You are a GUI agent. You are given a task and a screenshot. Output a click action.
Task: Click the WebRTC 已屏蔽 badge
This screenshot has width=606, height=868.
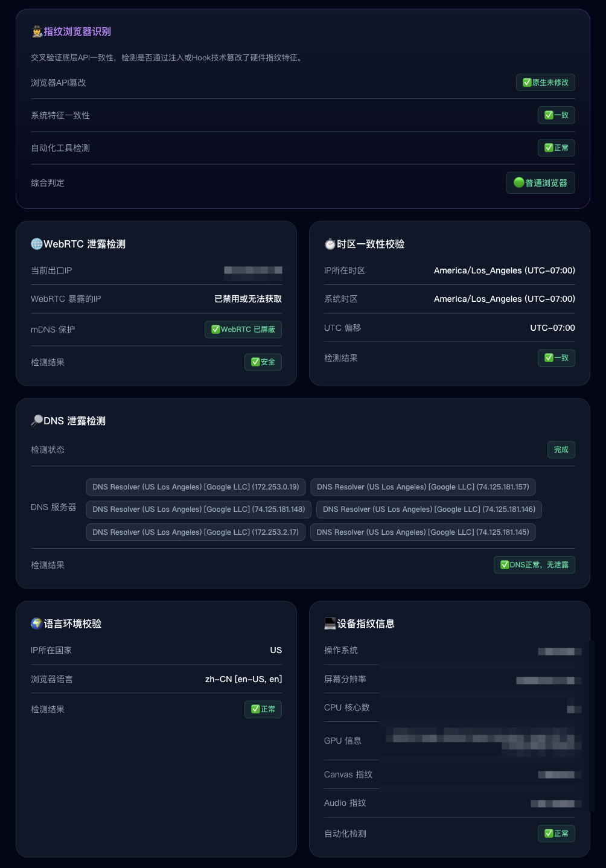coord(243,330)
